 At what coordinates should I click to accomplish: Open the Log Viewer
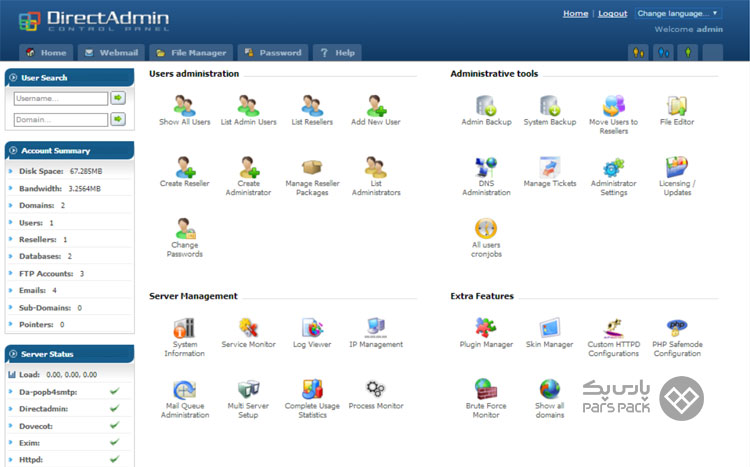point(312,333)
